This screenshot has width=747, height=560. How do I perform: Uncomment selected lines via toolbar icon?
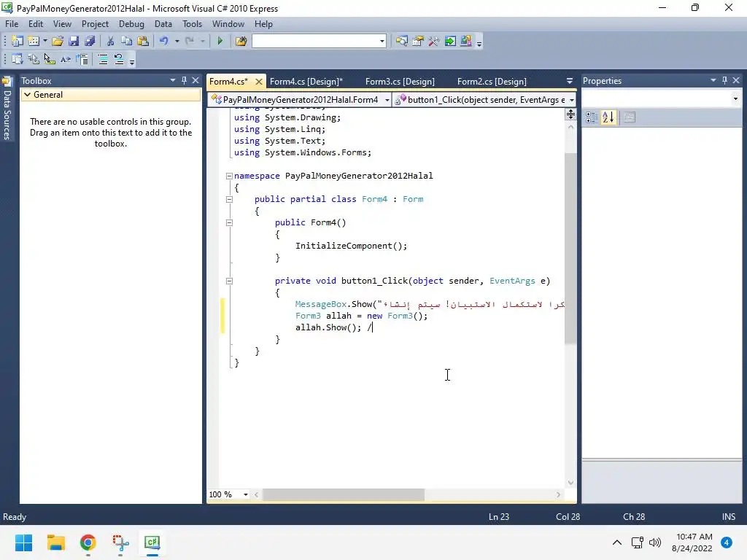(x=119, y=60)
